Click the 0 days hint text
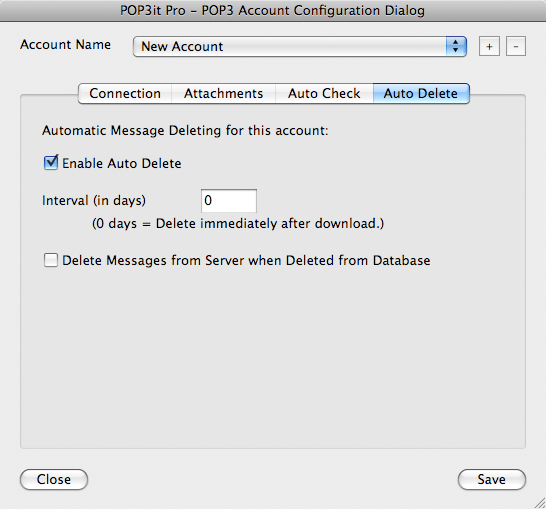 [x=238, y=224]
